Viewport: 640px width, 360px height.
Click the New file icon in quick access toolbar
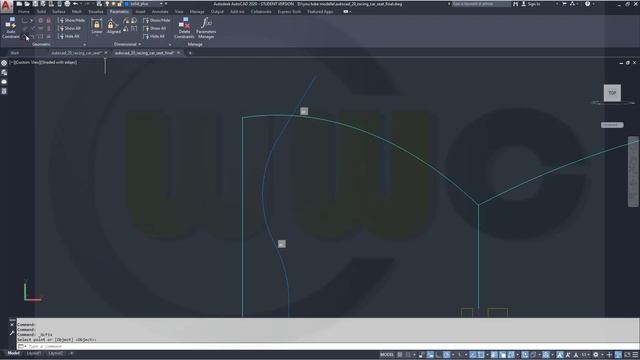19,4
